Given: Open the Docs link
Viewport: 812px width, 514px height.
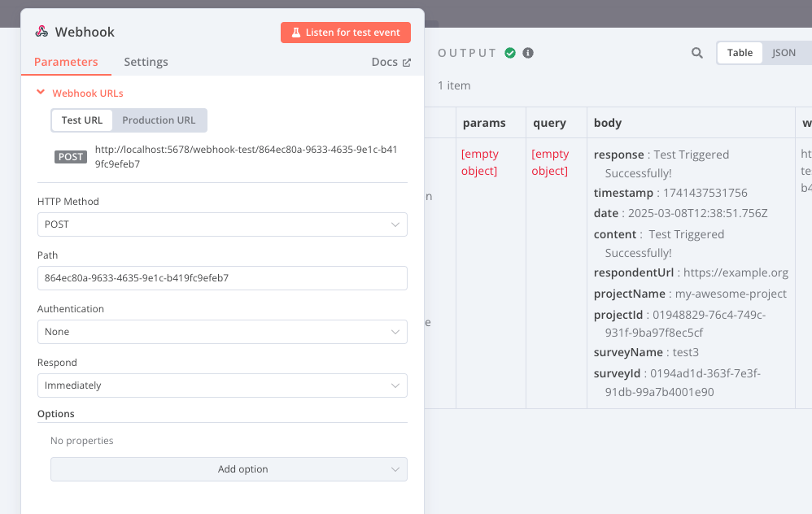Looking at the screenshot, I should click(x=385, y=62).
